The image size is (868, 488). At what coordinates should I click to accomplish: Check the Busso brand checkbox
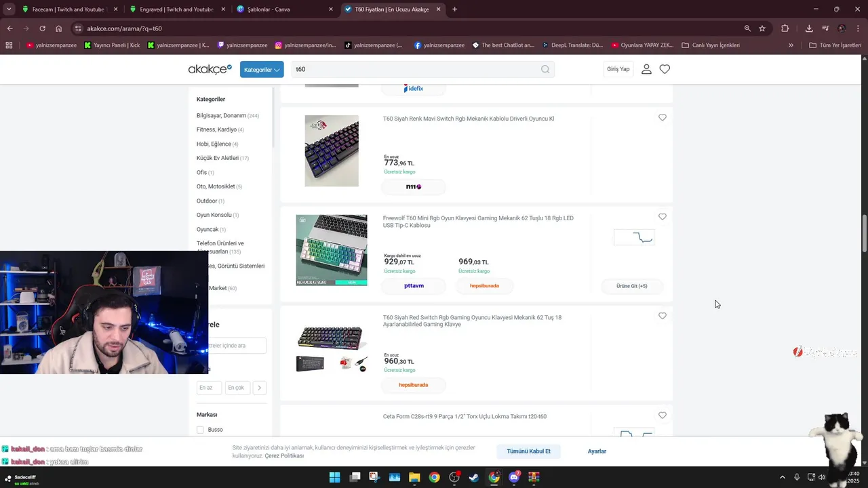[200, 430]
